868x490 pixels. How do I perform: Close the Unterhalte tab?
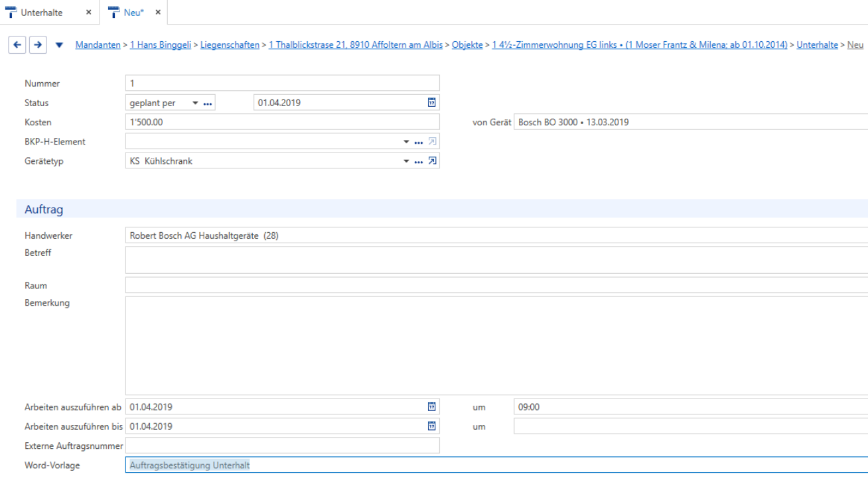(x=89, y=13)
